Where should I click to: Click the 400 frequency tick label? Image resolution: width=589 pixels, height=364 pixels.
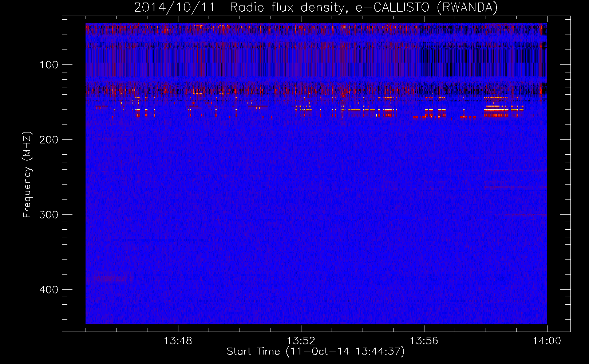(49, 290)
